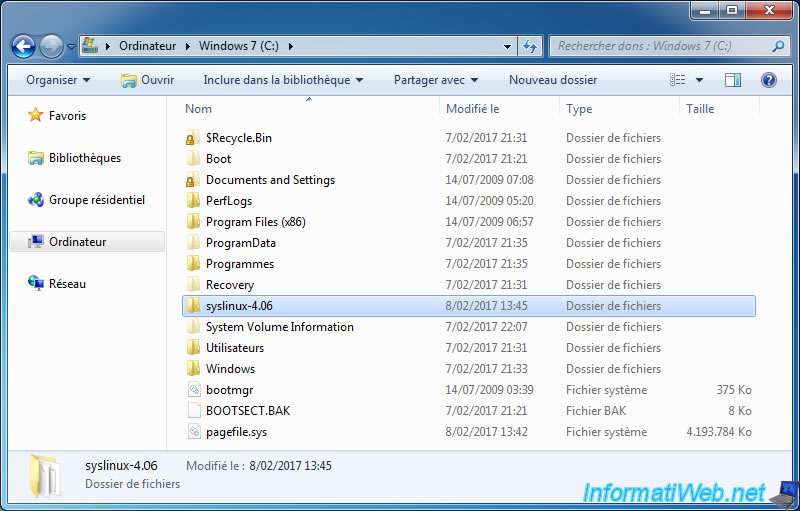Click the file name text BOOTSECT.BAK

coord(248,411)
